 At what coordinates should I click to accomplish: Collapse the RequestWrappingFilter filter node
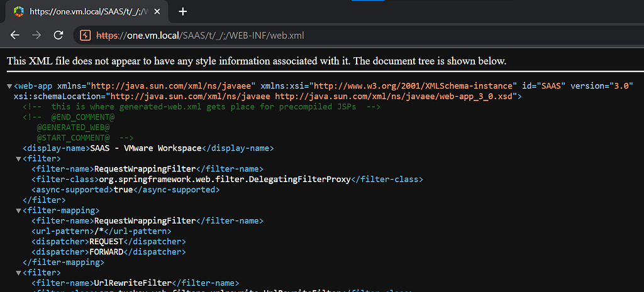click(18, 159)
